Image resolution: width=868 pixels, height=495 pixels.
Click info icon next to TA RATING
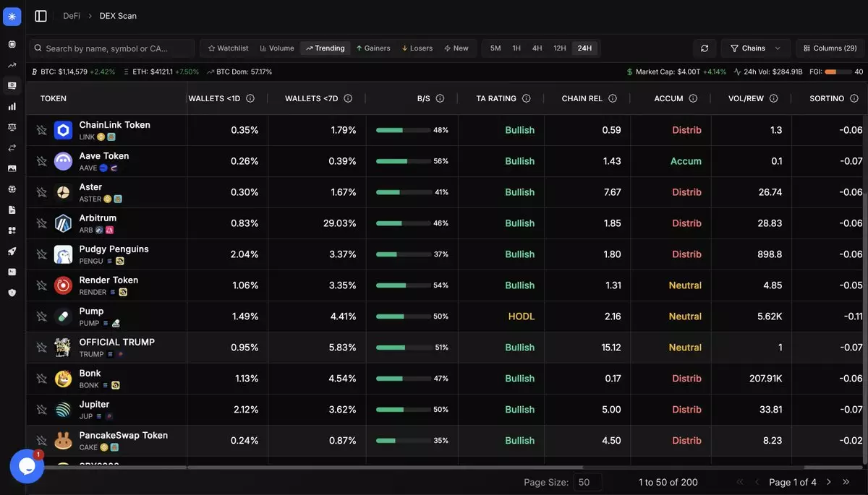pyautogui.click(x=526, y=98)
